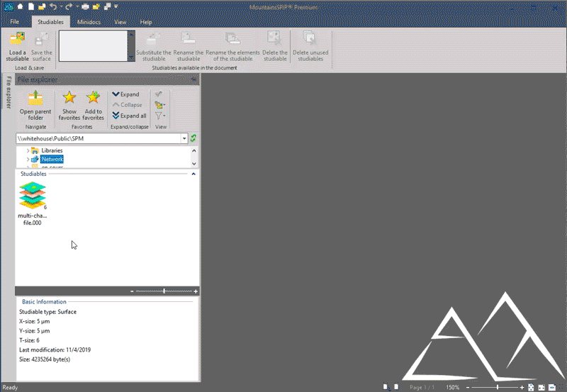Redo the last undone action
Viewport: 567px width, 392px height.
[x=69, y=6]
